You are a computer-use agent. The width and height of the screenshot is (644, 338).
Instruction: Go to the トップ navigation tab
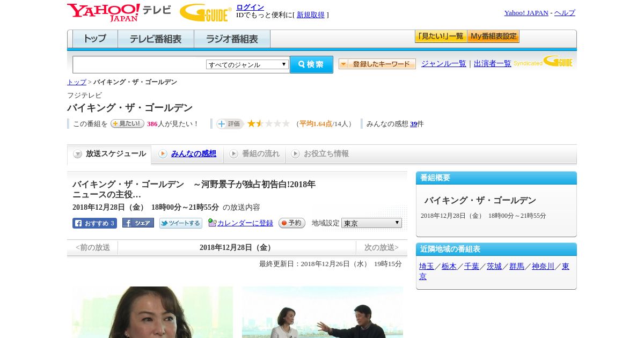95,39
